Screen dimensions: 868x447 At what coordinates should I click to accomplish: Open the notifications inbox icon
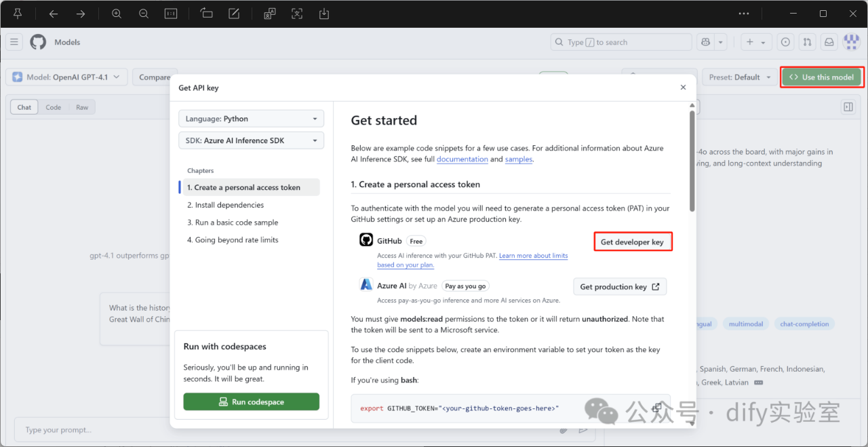click(x=829, y=42)
